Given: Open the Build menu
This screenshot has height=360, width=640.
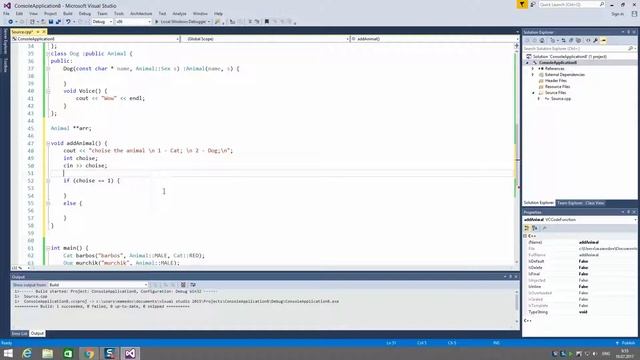Looking at the screenshot, I should (x=68, y=13).
